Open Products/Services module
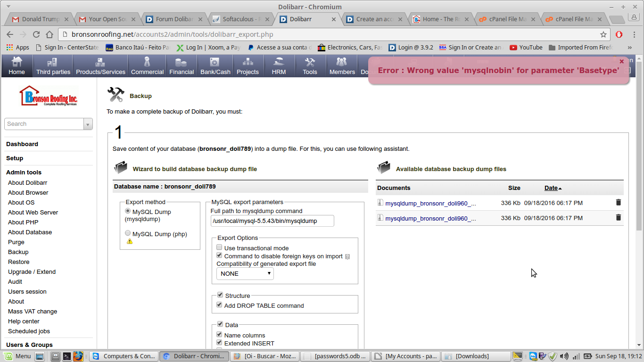Image resolution: width=644 pixels, height=362 pixels. (x=100, y=66)
